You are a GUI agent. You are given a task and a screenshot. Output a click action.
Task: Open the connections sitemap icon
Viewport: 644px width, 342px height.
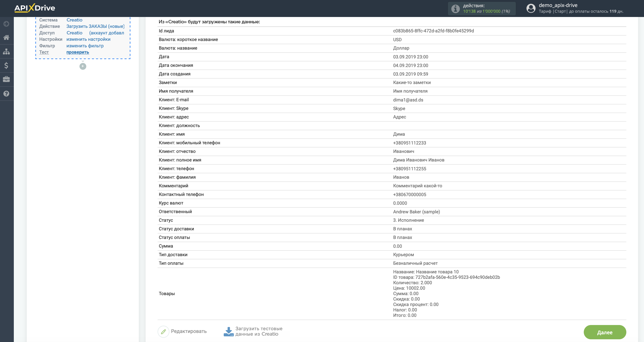6,51
